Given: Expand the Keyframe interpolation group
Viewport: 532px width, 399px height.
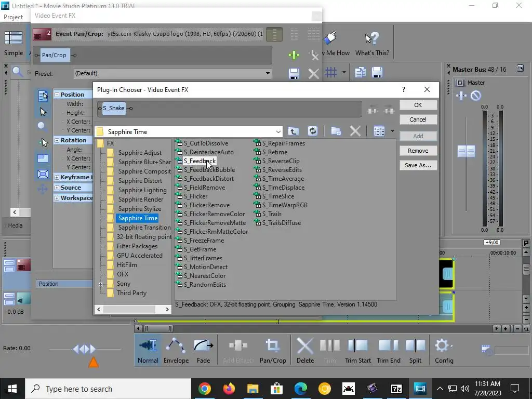Looking at the screenshot, I should [x=57, y=178].
